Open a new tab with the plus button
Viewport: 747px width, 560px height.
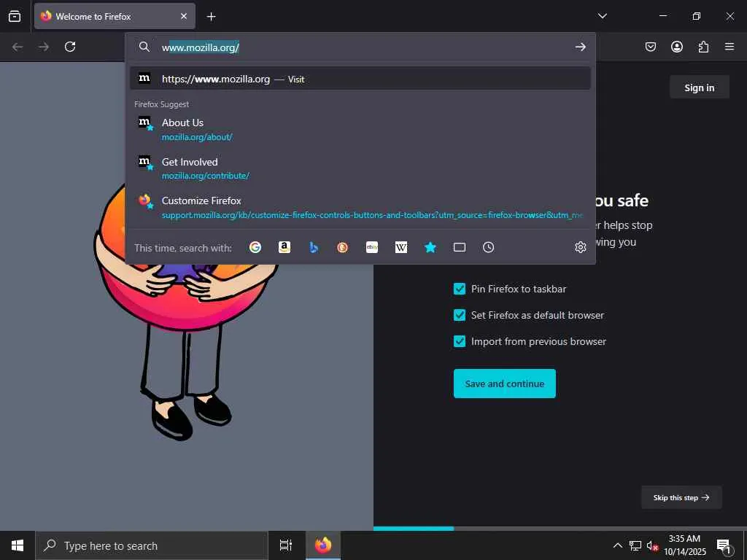click(211, 17)
